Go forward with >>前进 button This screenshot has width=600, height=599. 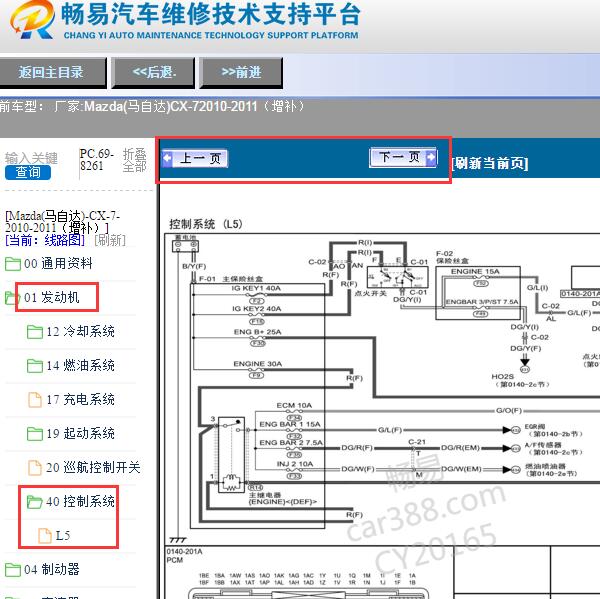coord(241,72)
